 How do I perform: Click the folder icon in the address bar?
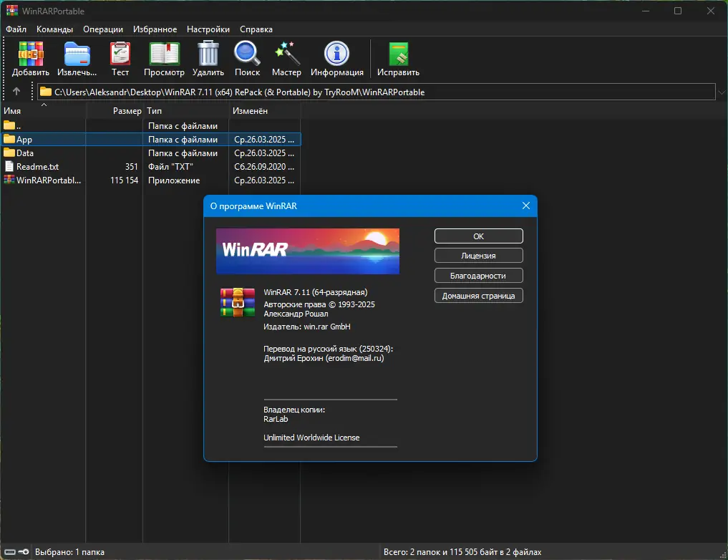(x=46, y=92)
